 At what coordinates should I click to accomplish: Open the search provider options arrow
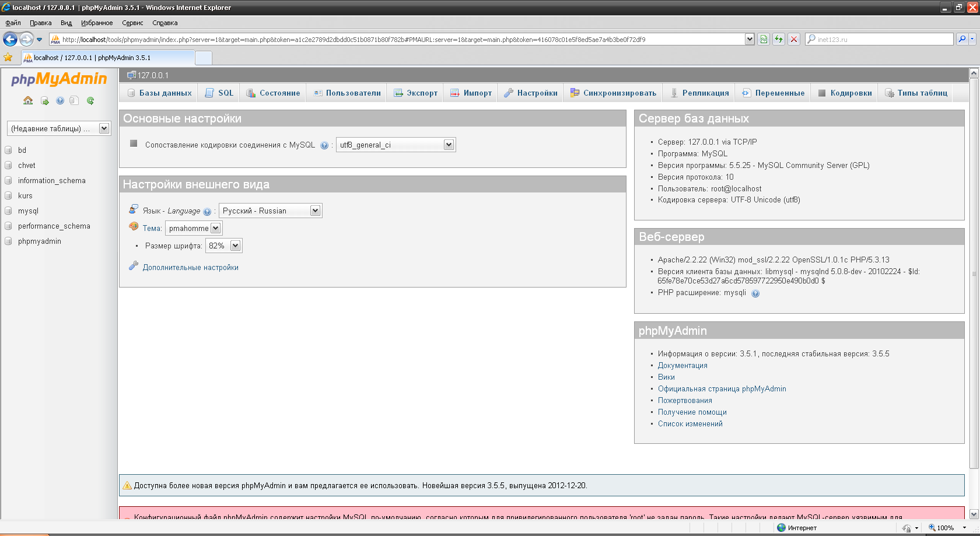(972, 39)
